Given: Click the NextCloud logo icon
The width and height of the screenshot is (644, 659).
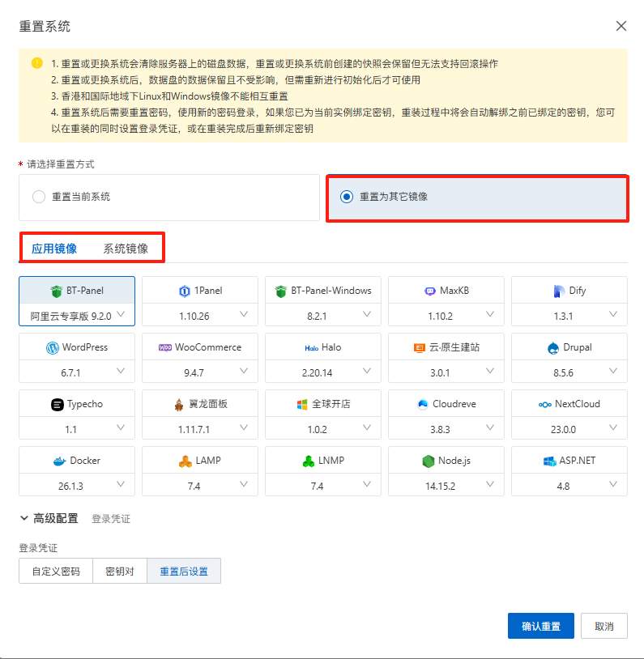Looking at the screenshot, I should click(544, 404).
